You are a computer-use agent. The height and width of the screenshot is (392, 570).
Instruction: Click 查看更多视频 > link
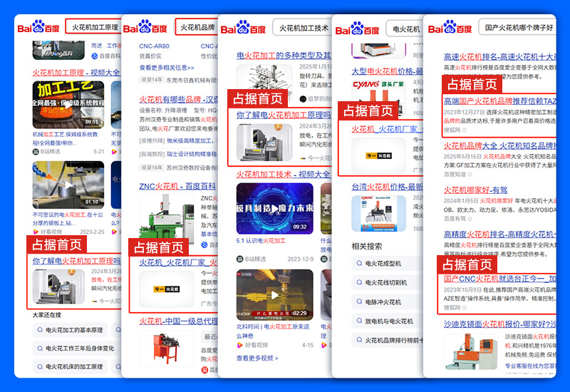coord(257,359)
